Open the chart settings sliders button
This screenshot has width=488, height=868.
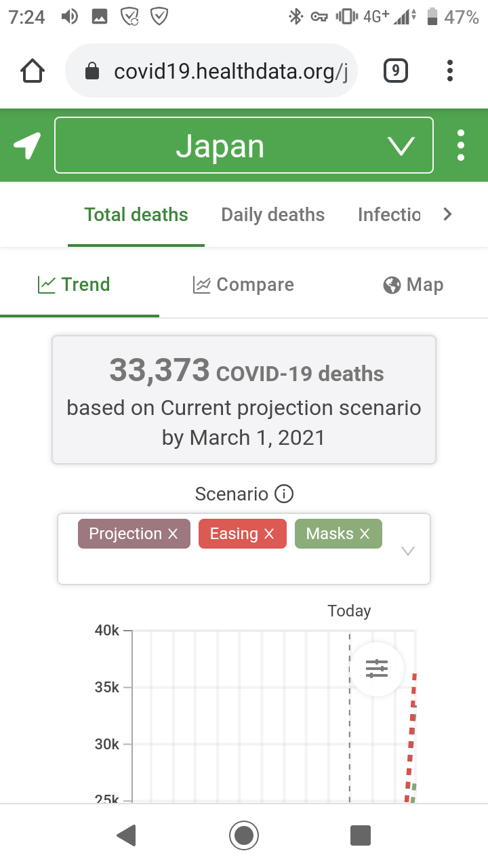377,669
